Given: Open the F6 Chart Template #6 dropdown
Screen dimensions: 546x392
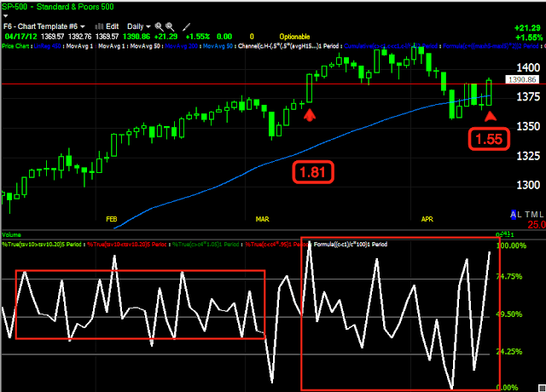Looking at the screenshot, I should (x=44, y=26).
